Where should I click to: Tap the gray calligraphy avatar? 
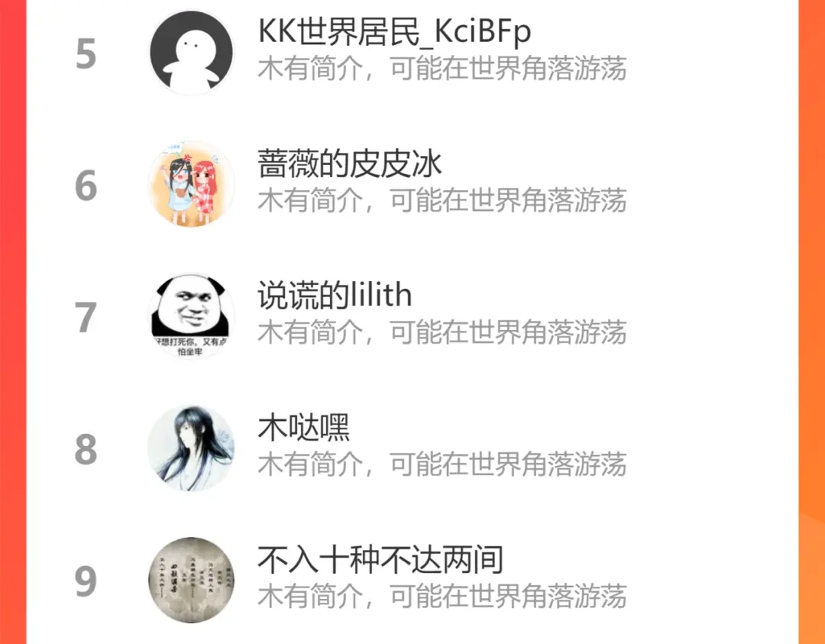(191, 580)
